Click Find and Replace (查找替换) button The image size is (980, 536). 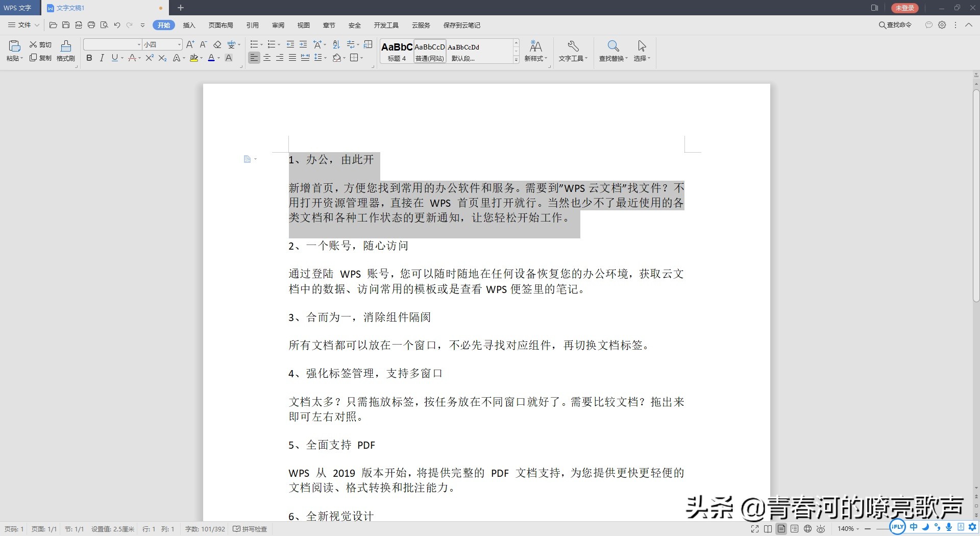[614, 51]
